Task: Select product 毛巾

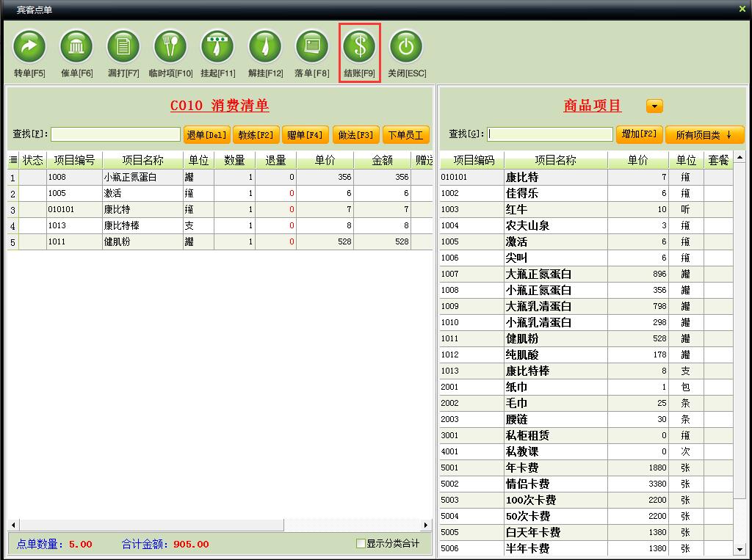Action: tap(586, 403)
